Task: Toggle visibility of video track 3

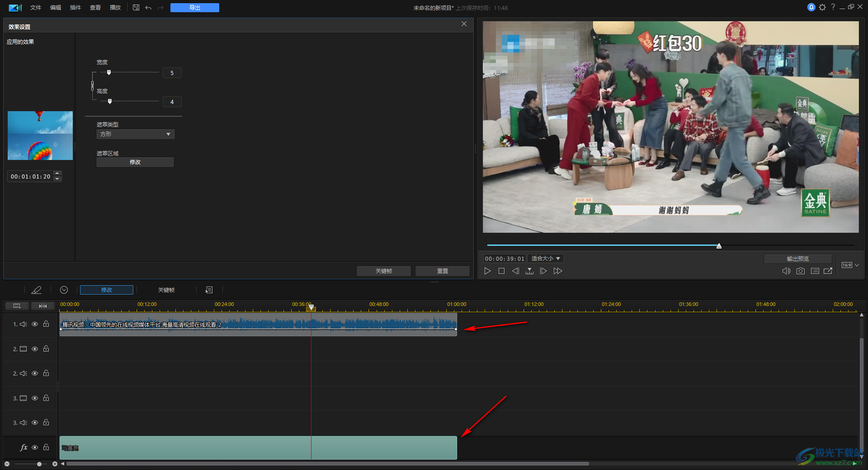Action: [35, 398]
